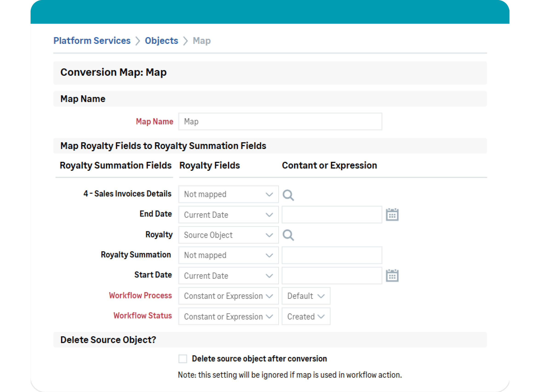Image resolution: width=540 pixels, height=392 pixels.
Task: Click the Map Name text field
Action: [x=280, y=122]
